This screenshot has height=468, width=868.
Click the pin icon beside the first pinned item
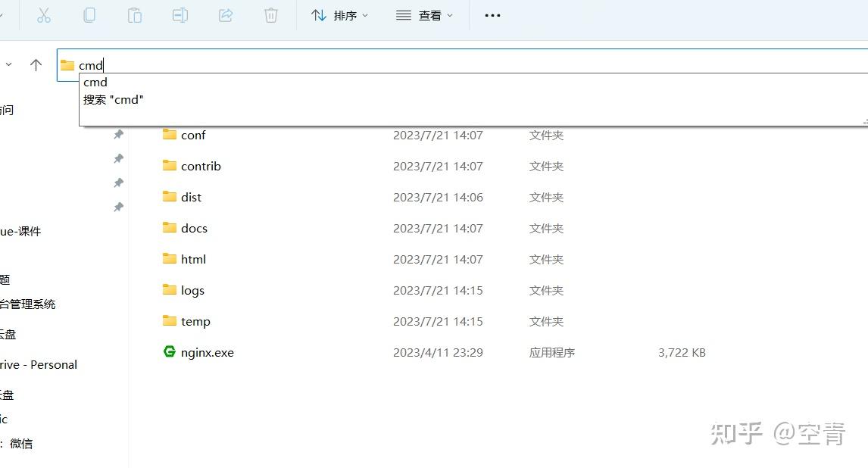(x=118, y=134)
